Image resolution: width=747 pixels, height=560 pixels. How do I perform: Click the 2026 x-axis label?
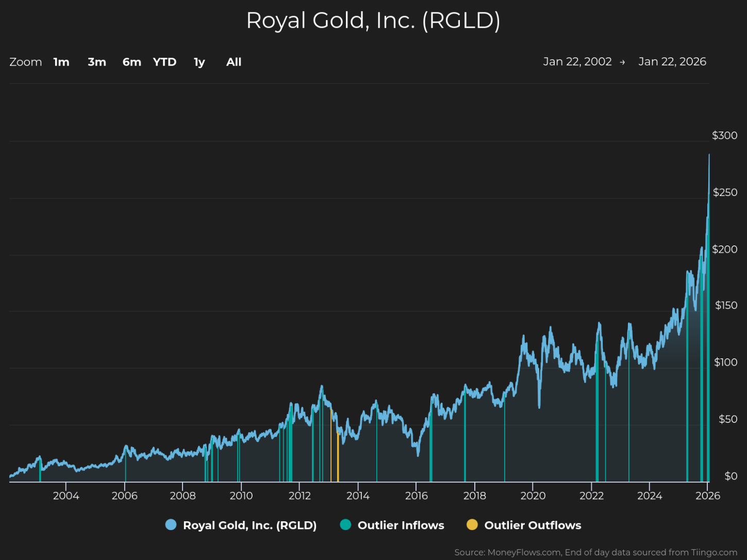pyautogui.click(x=708, y=496)
